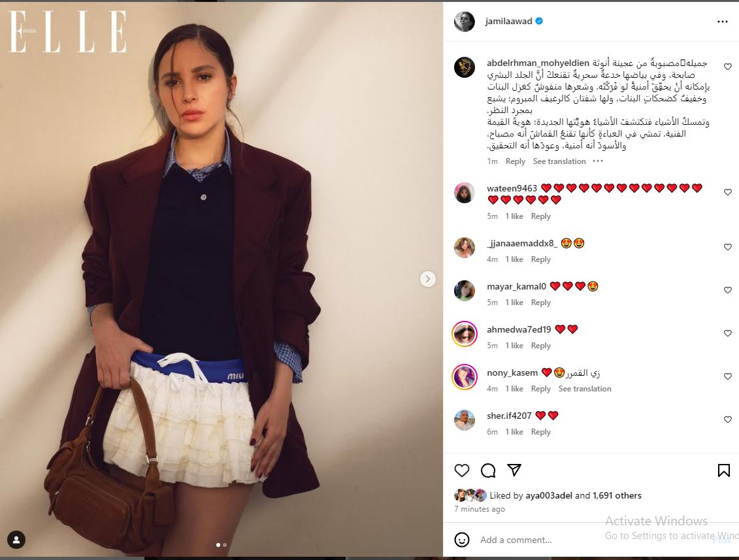Open more options on abdelrhman_mohyeldien's comment
This screenshot has width=739, height=560.
(598, 161)
